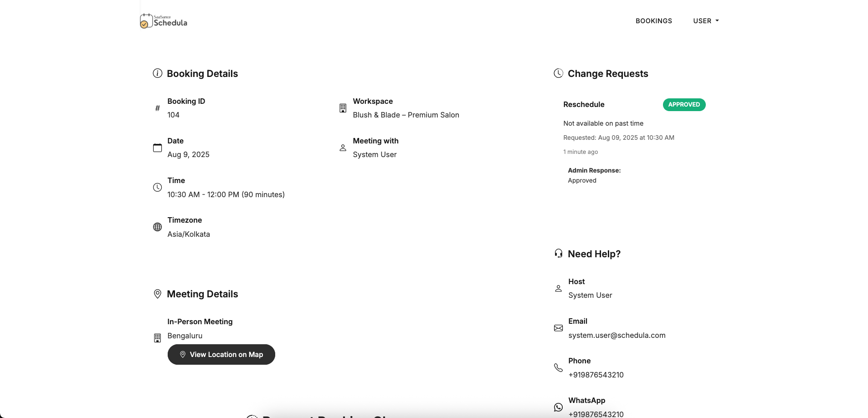Click the Time clock icon
Viewport: 868px width, 418px height.
pyautogui.click(x=157, y=187)
